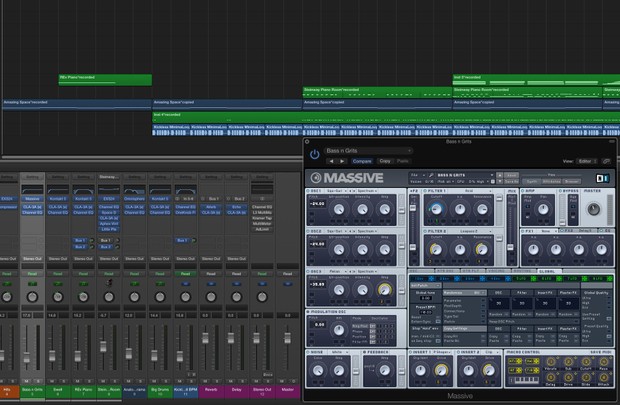Open the View Editor dropdown
This screenshot has width=620, height=405.
pyautogui.click(x=587, y=161)
